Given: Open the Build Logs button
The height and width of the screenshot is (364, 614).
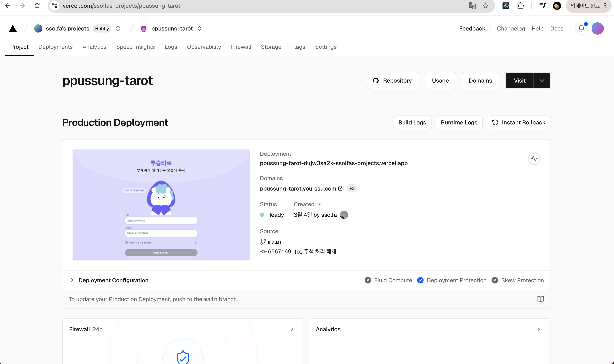Looking at the screenshot, I should click(412, 122).
